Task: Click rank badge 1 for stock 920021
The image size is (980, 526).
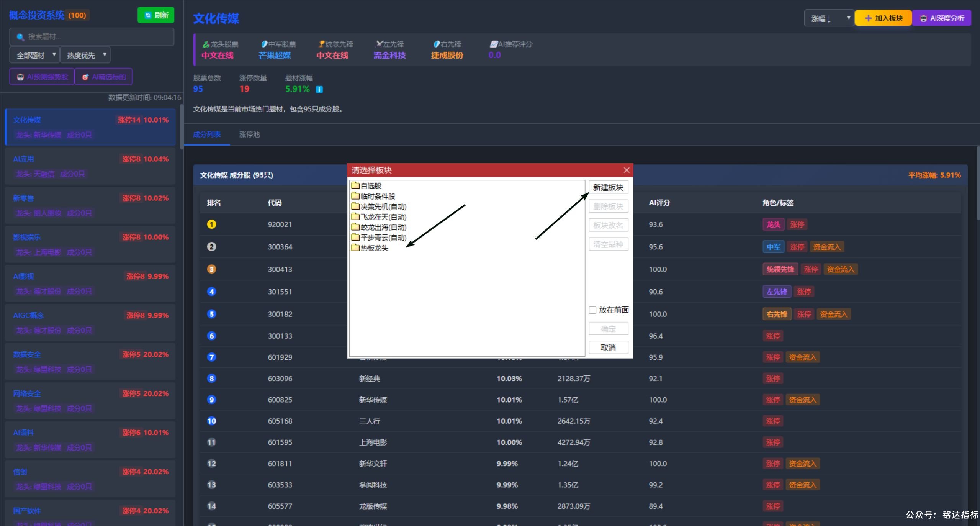Action: tap(211, 224)
